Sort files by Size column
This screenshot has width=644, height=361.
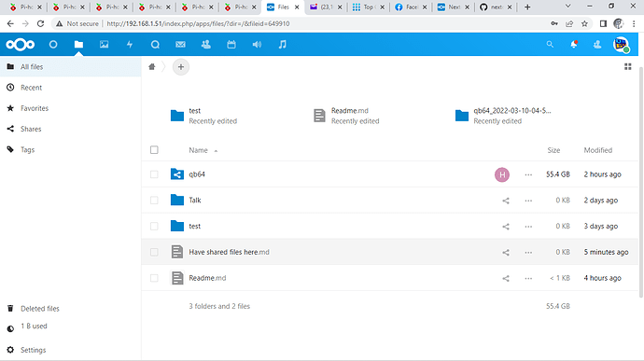point(553,150)
